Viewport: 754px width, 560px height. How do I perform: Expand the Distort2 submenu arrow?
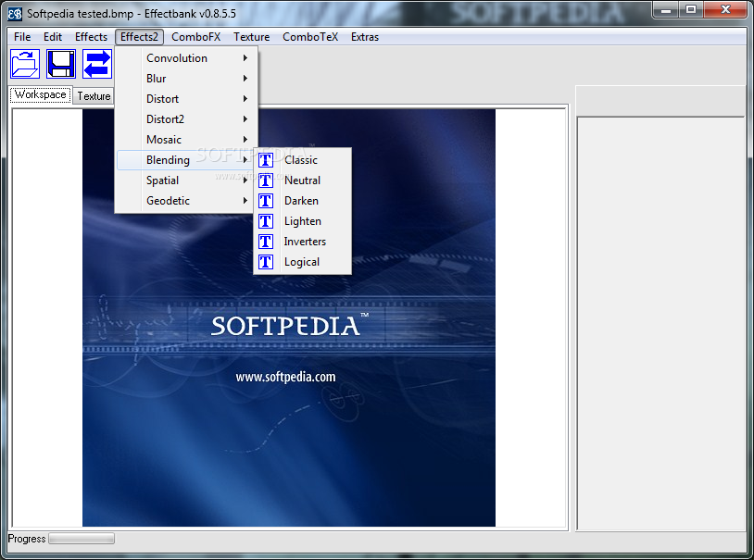pyautogui.click(x=245, y=119)
